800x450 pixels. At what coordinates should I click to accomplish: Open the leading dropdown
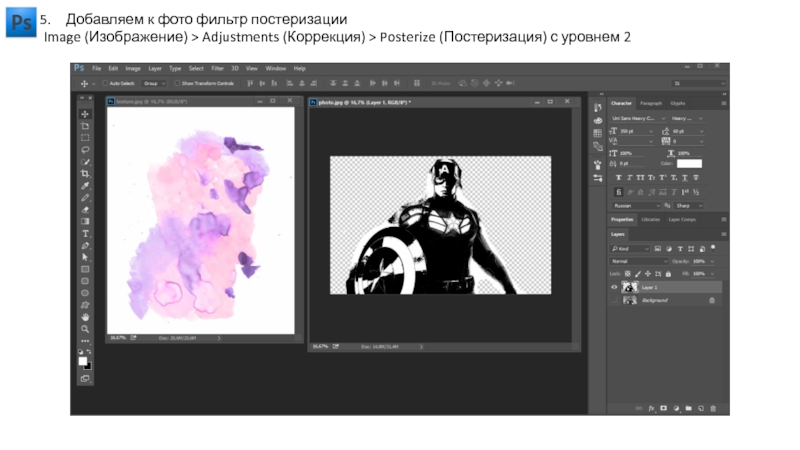pos(688,131)
